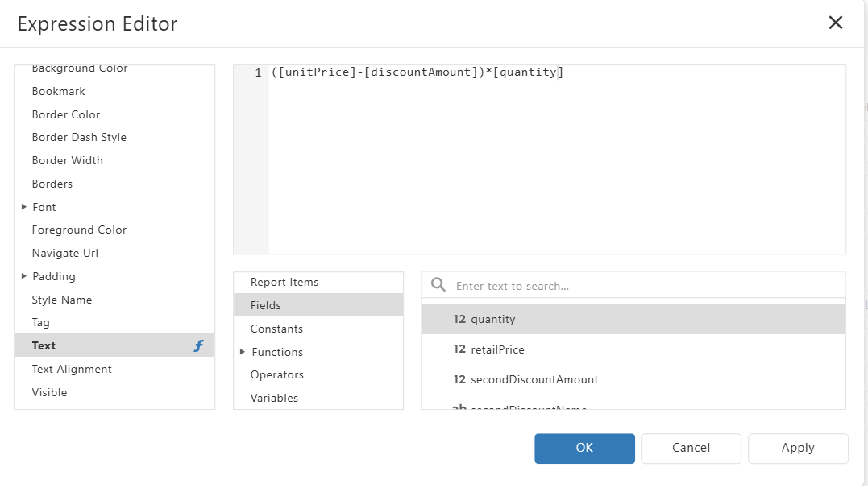Click the Apply button
Viewport: 868px width, 488px height.
point(797,449)
